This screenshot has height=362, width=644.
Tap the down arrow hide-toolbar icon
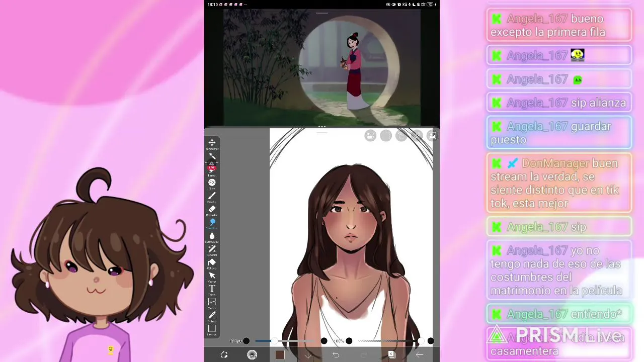click(308, 355)
